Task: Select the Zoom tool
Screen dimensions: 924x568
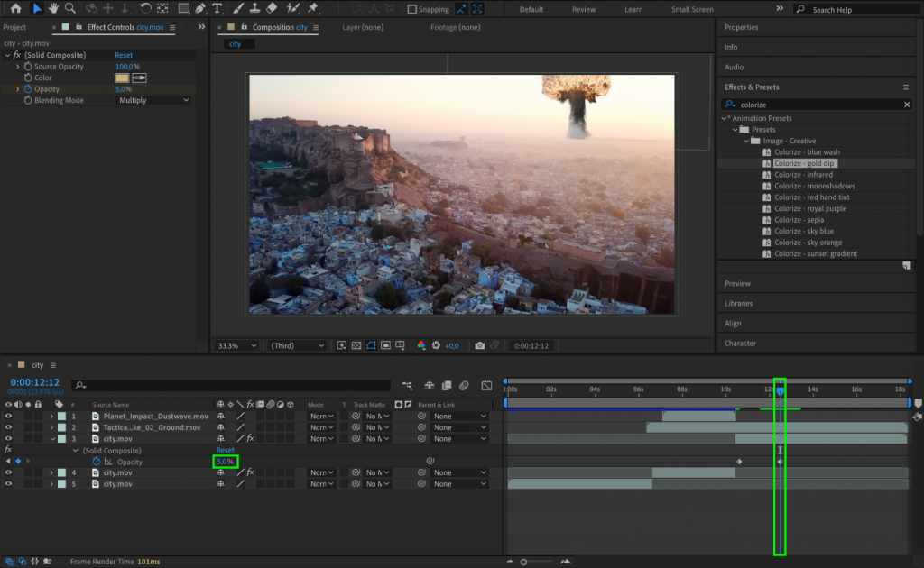Action: point(70,9)
